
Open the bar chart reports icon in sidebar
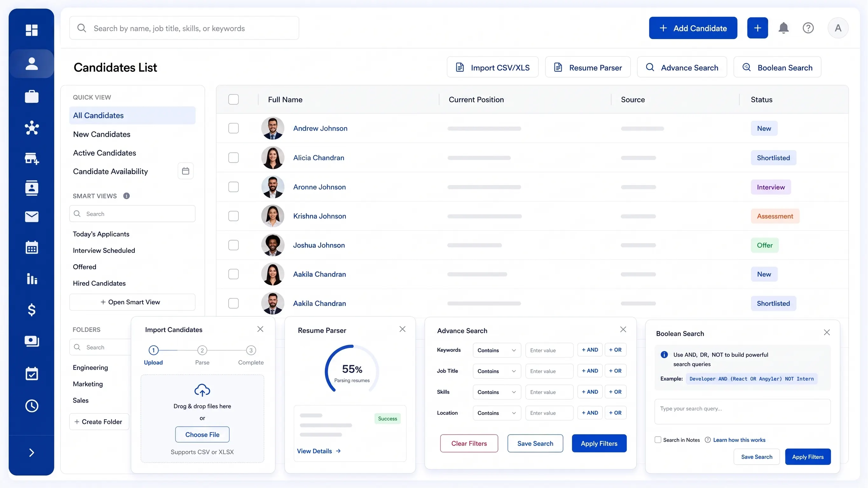tap(32, 279)
